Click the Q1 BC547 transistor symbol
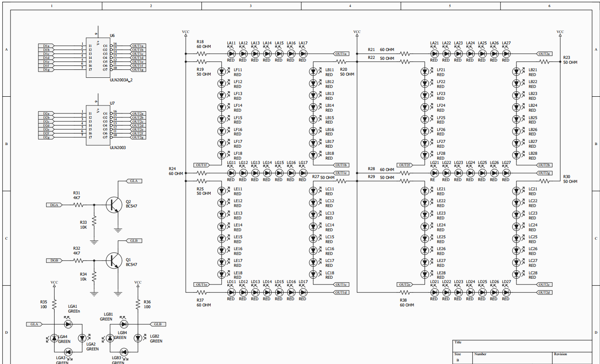Viewport: 600px width, 364px height. pos(113,260)
